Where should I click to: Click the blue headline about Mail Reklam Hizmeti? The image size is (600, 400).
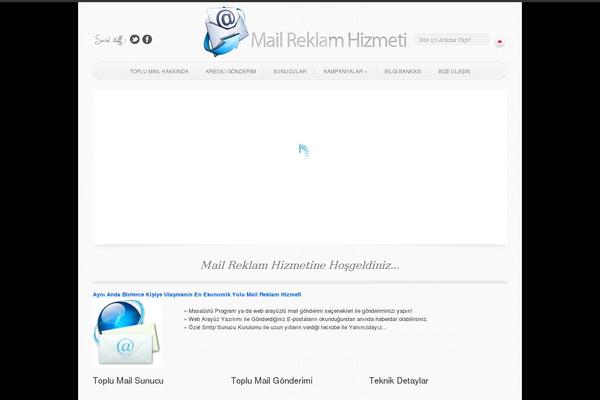[x=197, y=294]
